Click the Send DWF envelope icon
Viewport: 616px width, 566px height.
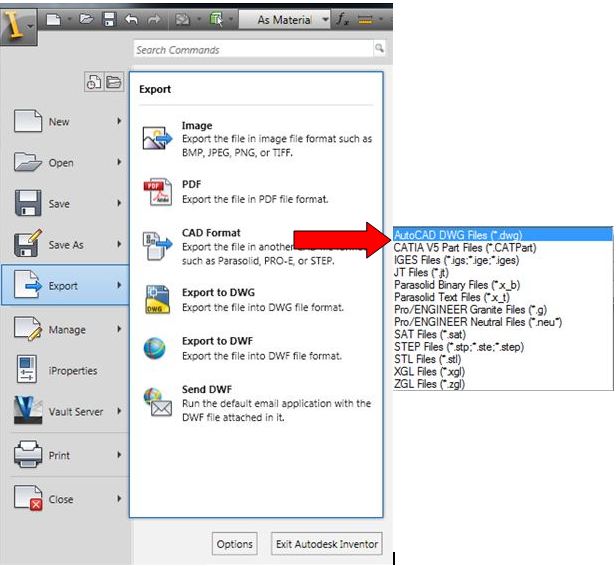pos(158,403)
